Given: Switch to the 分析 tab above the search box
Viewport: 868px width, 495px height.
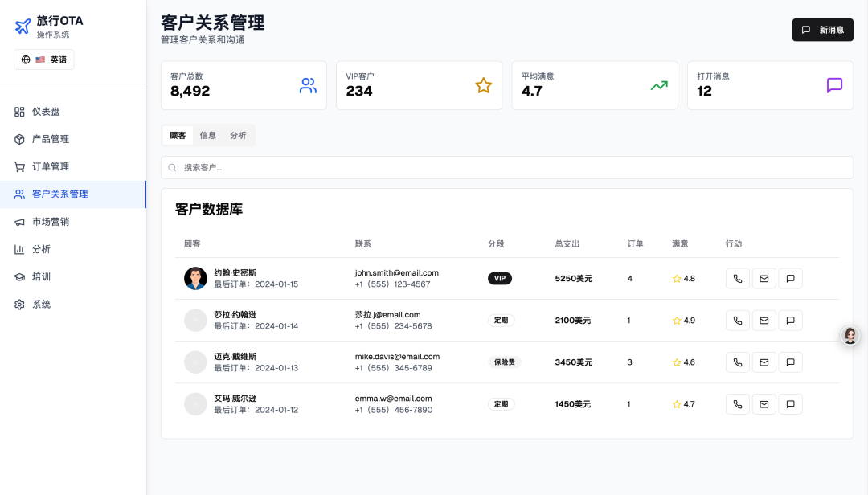Looking at the screenshot, I should [238, 136].
